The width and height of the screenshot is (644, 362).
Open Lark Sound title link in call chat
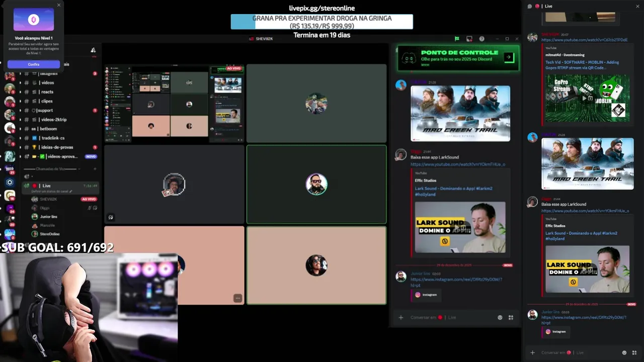453,191
